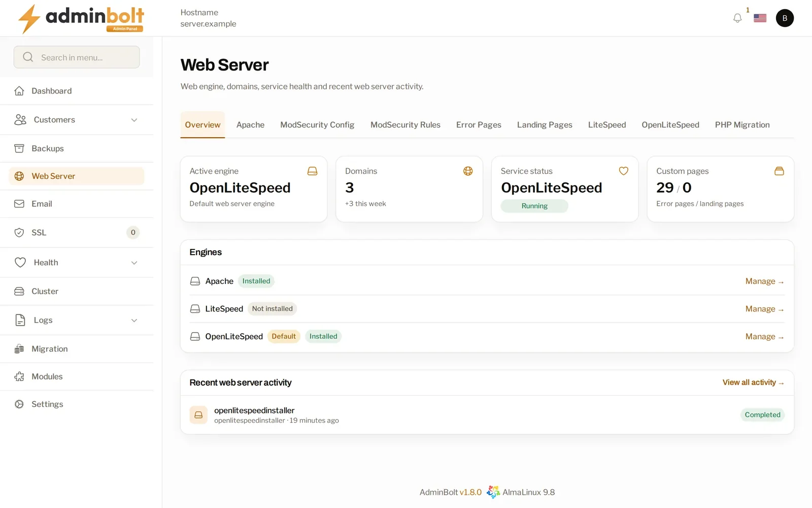Click the v1.8.0 version link

[x=470, y=492]
